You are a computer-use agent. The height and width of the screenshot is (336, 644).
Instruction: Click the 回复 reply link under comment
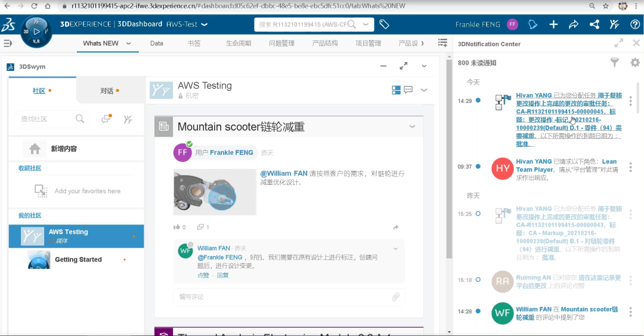[222, 276]
